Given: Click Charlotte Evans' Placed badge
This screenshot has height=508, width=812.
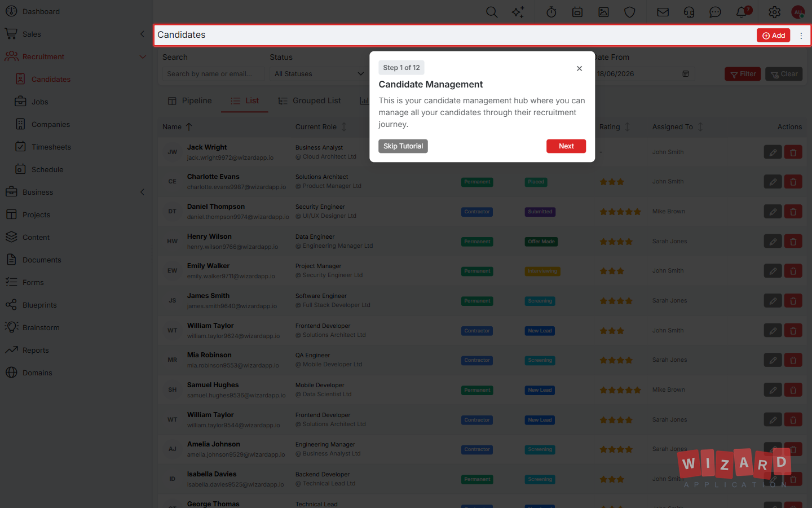Looking at the screenshot, I should 536,182.
